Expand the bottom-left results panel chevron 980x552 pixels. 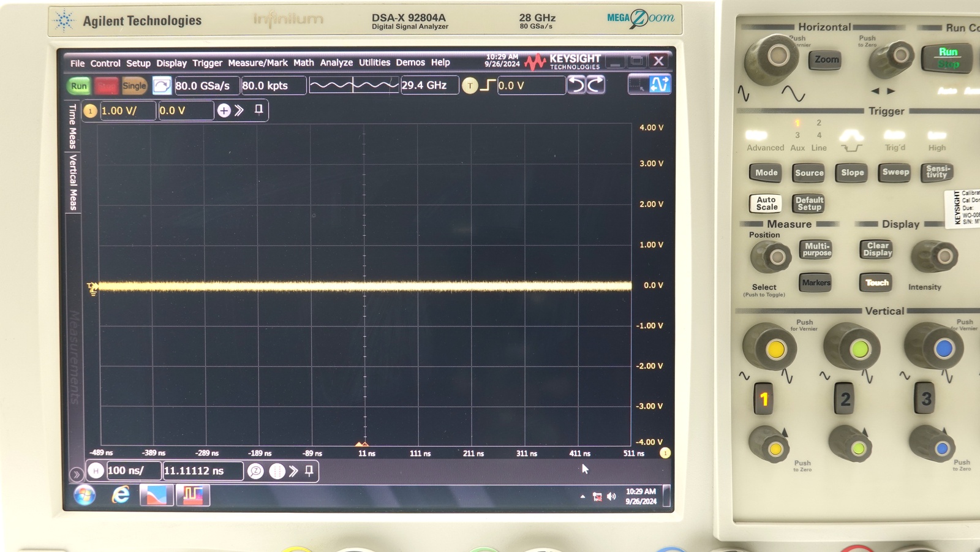[x=76, y=474]
